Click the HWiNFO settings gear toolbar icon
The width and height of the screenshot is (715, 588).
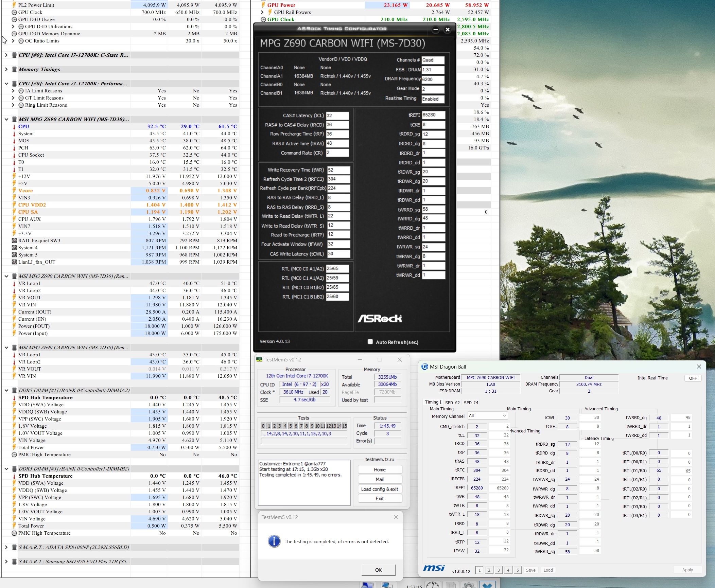(469, 585)
